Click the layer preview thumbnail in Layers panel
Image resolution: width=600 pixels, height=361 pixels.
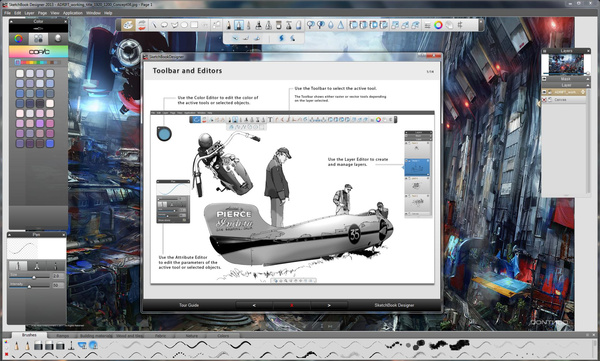point(566,64)
